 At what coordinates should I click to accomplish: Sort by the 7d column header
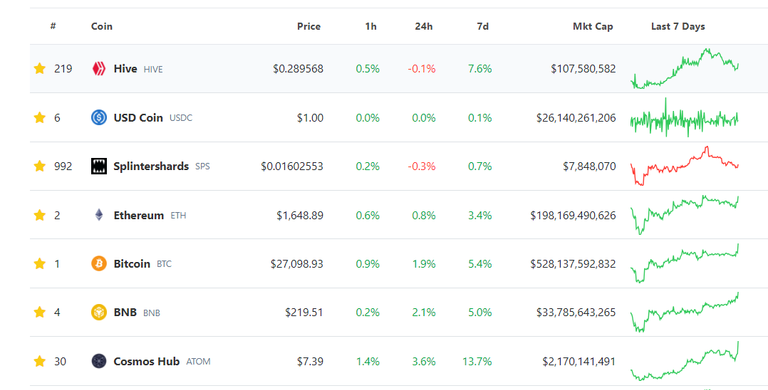[x=483, y=26]
